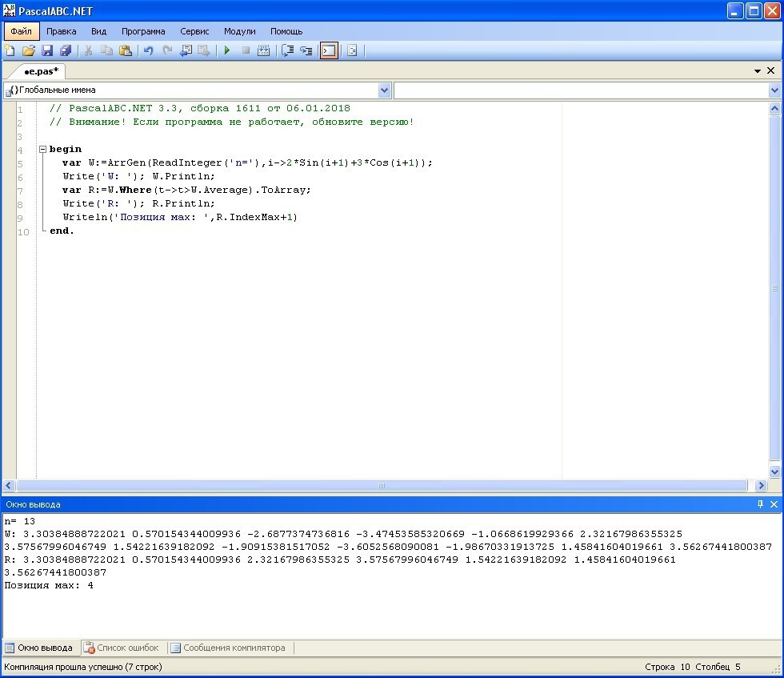This screenshot has height=678, width=784.
Task: Stop program execution with the square icon
Action: point(246,50)
